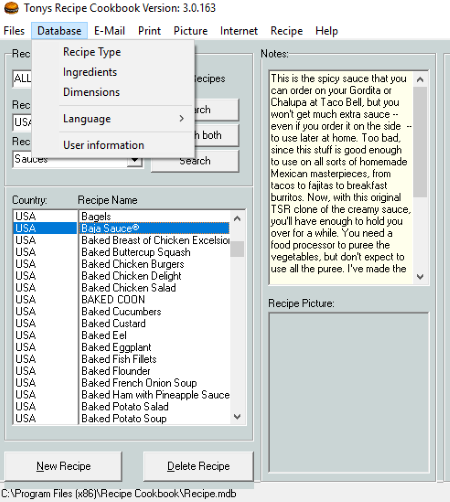Click the Notes scrollbar thumb
Image resolution: width=450 pixels, height=502 pixels.
tap(420, 142)
